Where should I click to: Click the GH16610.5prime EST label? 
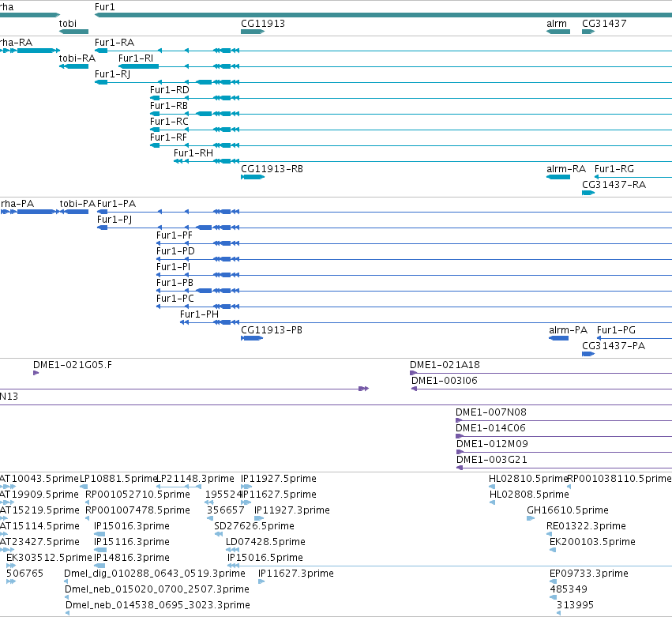[x=568, y=510]
